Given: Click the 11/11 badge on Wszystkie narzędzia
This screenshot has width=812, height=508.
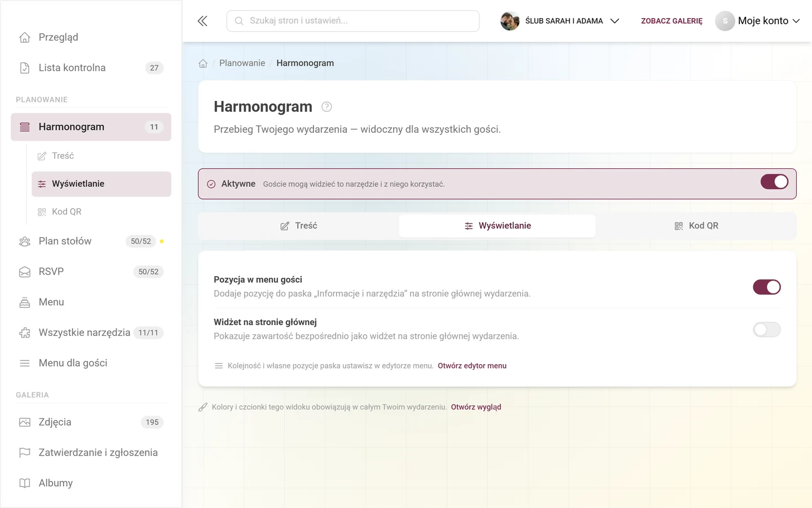Looking at the screenshot, I should point(148,332).
